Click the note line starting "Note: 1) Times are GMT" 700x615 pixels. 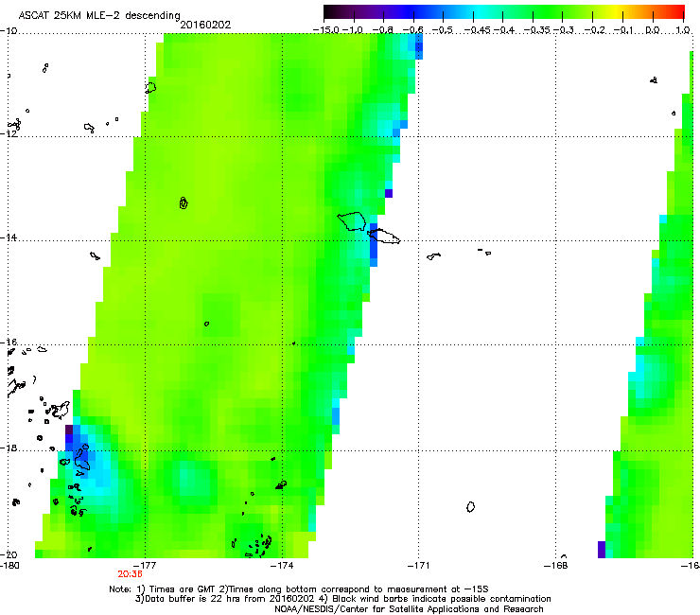(x=299, y=589)
